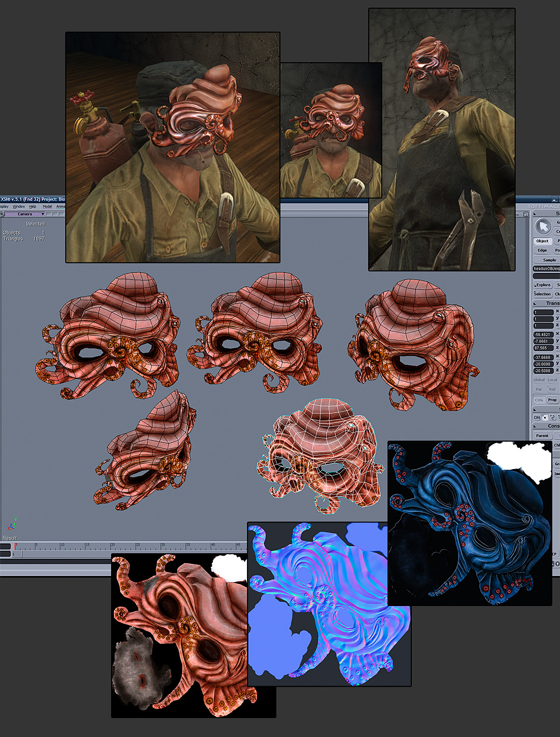Switch to the Model module
The height and width of the screenshot is (737, 560).
tap(47, 206)
